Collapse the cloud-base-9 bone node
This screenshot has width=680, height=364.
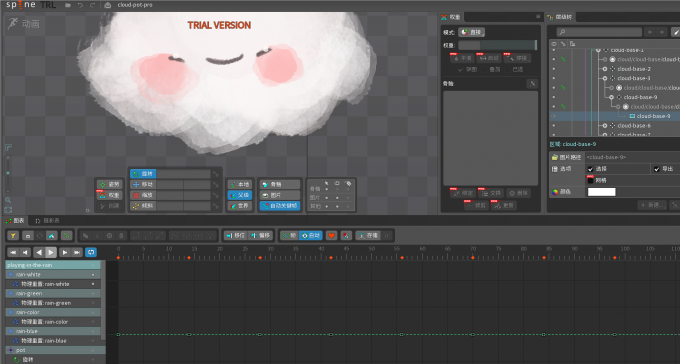[611, 97]
